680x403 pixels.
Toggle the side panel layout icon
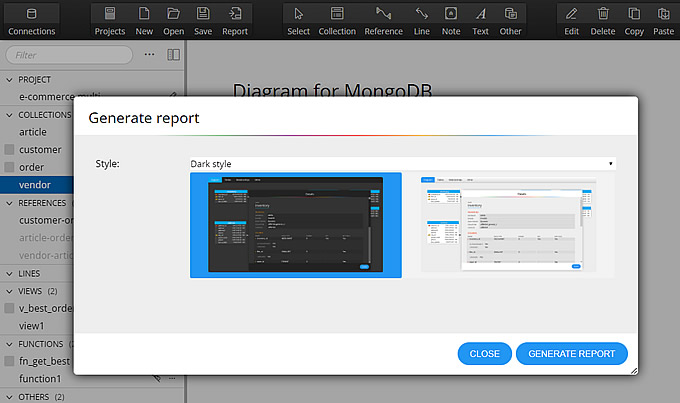pyautogui.click(x=173, y=55)
